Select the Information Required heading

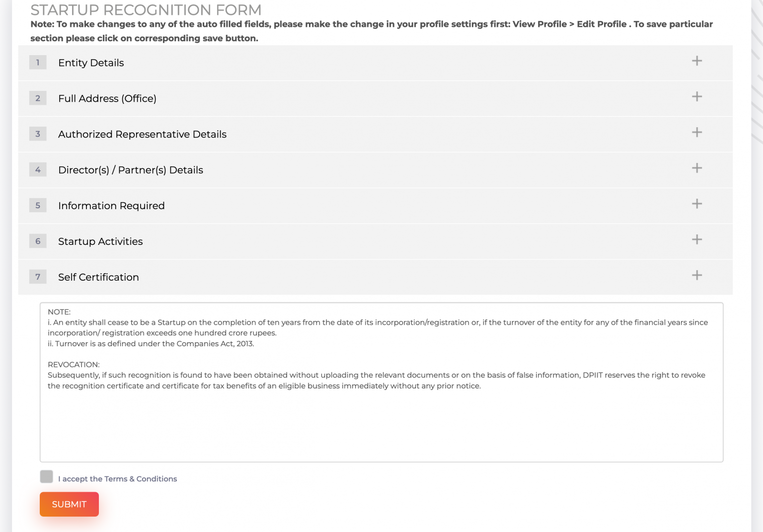[x=111, y=206]
